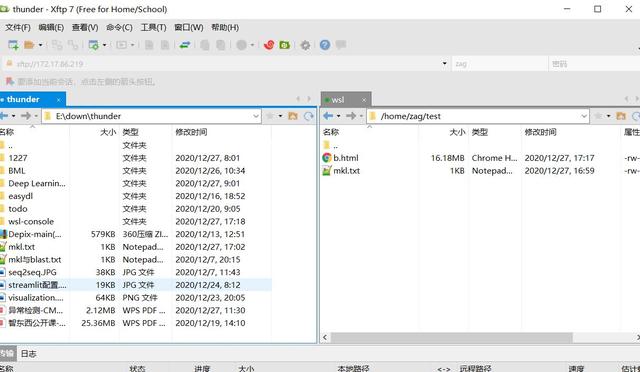Open the 帮助(H) menu
Image resolution: width=640 pixels, height=372 pixels.
tap(225, 27)
